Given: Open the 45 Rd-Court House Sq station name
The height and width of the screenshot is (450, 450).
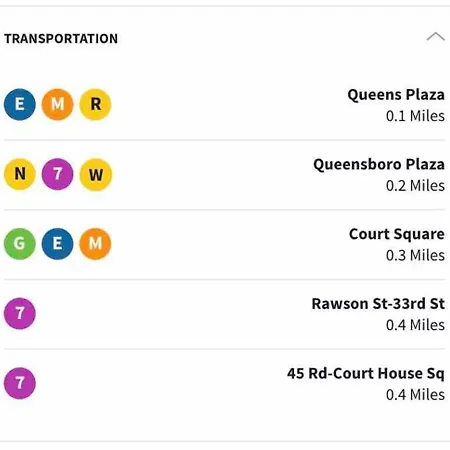Looking at the screenshot, I should (x=366, y=374).
